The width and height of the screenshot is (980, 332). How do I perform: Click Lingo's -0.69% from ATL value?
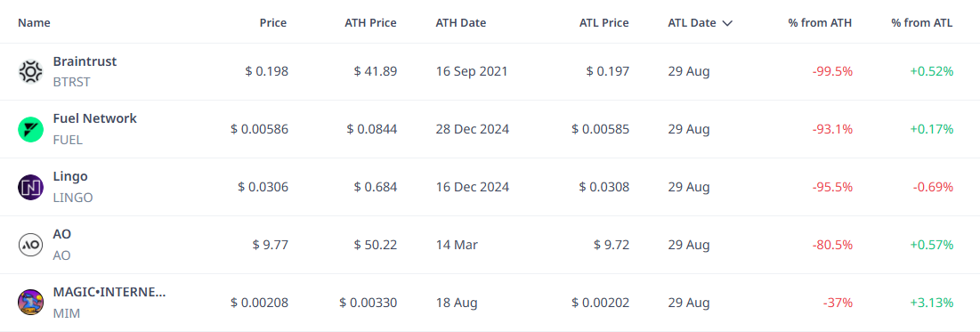coord(933,187)
